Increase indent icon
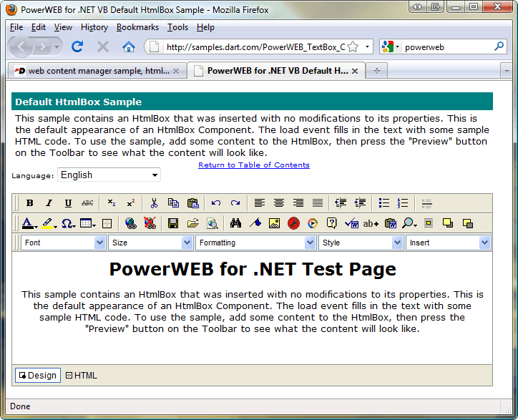The image size is (518, 420). [360, 203]
